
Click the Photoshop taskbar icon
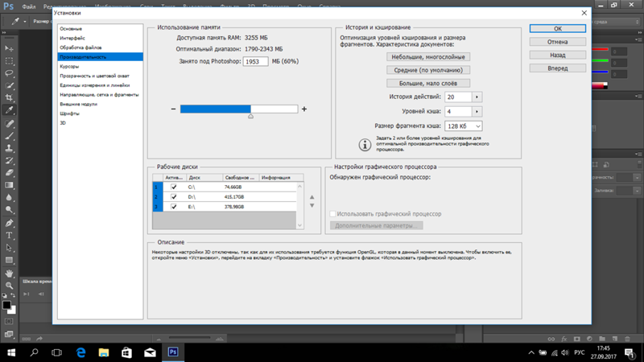tap(173, 352)
